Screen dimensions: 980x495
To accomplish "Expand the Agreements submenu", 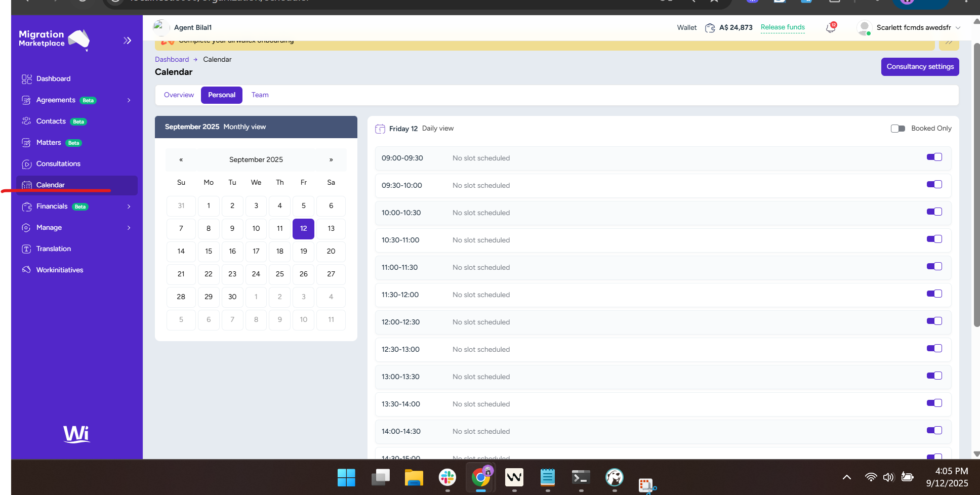I will [129, 100].
